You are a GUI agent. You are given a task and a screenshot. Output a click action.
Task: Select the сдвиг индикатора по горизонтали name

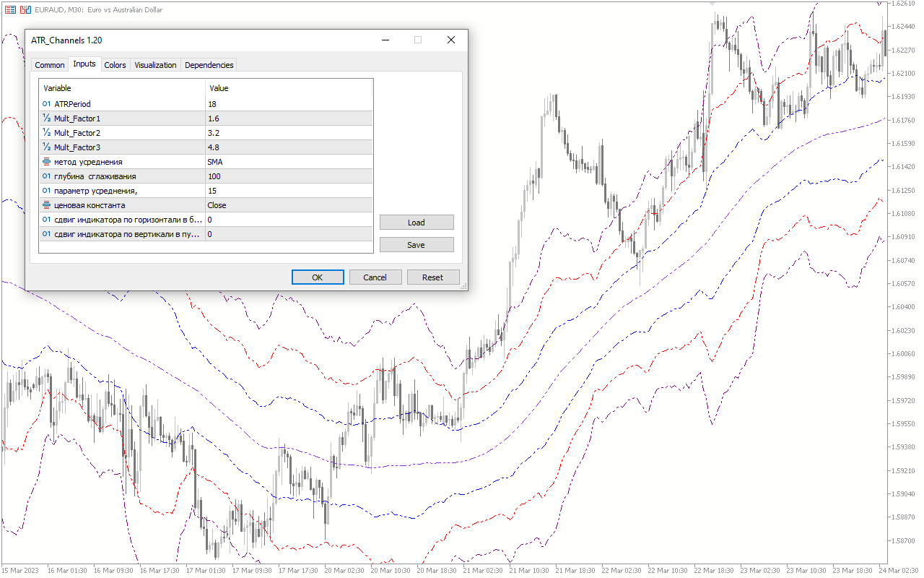pyautogui.click(x=128, y=220)
